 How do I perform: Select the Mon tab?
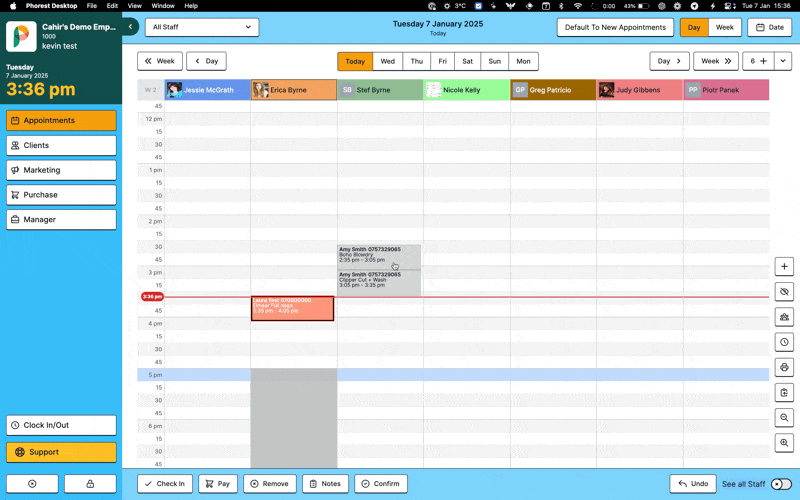(523, 61)
